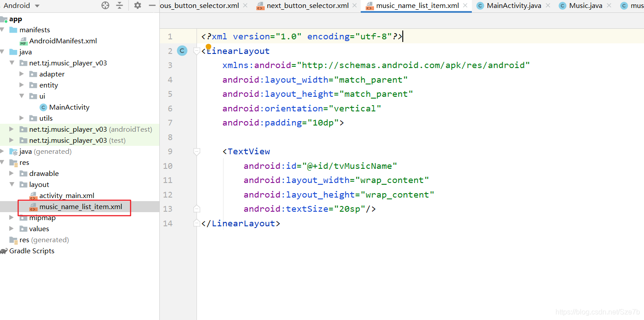The image size is (644, 320).
Task: Click the MainActivity class icon in tree
Action: click(43, 107)
